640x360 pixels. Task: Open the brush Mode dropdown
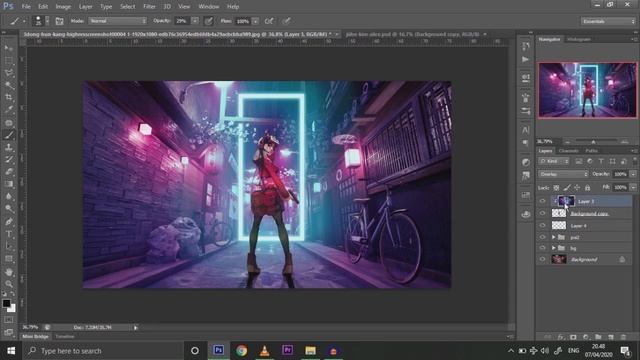(118, 21)
